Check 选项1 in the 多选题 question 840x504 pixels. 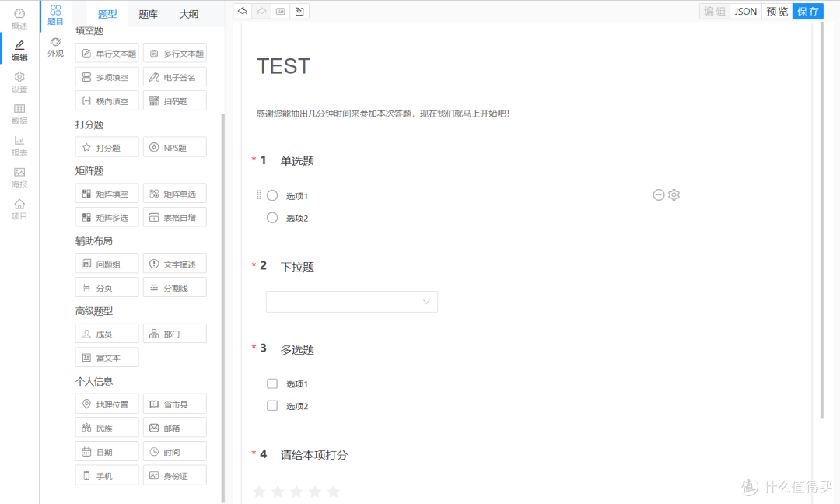[272, 383]
